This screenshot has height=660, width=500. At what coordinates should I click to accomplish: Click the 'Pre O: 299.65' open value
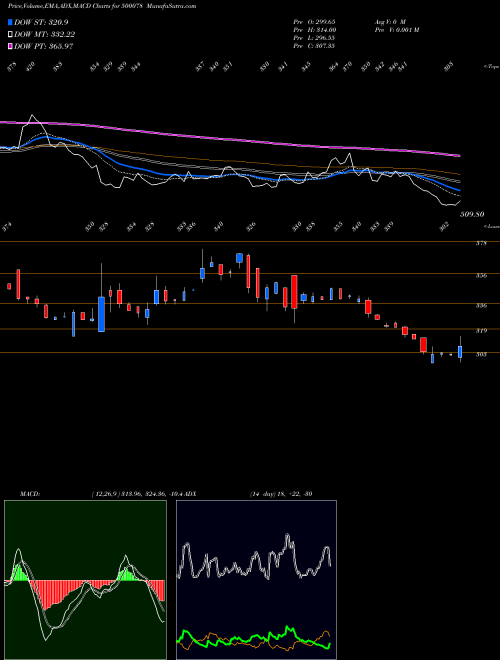(x=314, y=21)
